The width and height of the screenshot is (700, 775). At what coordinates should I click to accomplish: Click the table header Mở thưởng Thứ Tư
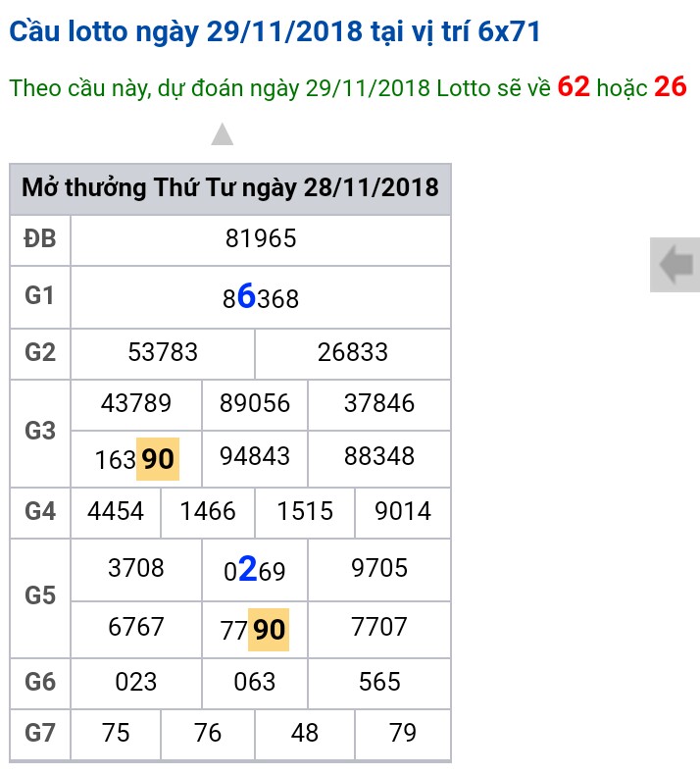tap(230, 187)
